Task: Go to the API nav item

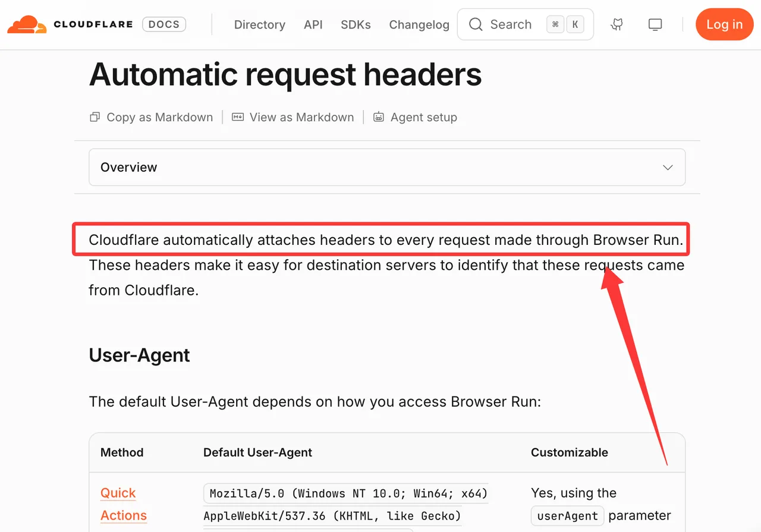Action: [x=313, y=24]
